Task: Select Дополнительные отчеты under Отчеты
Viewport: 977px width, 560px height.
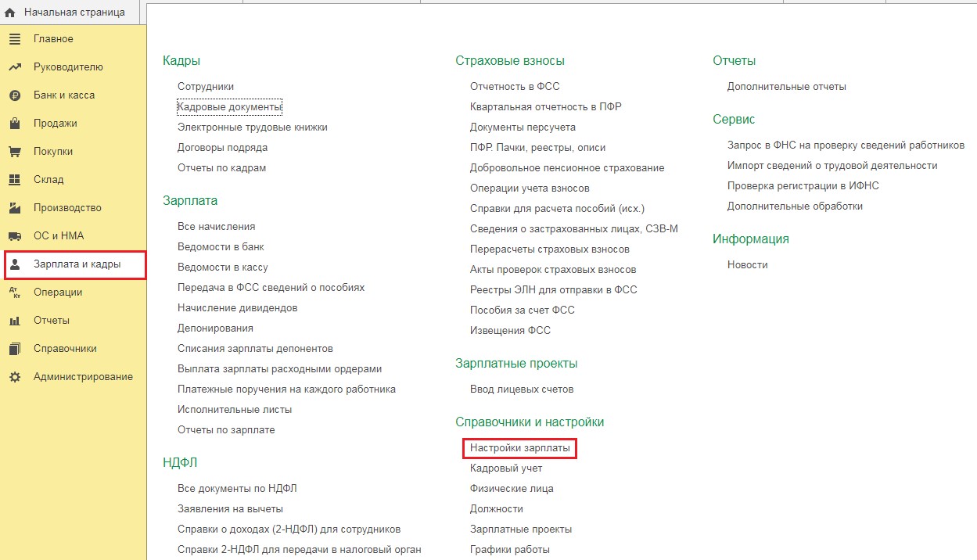Action: pos(786,87)
